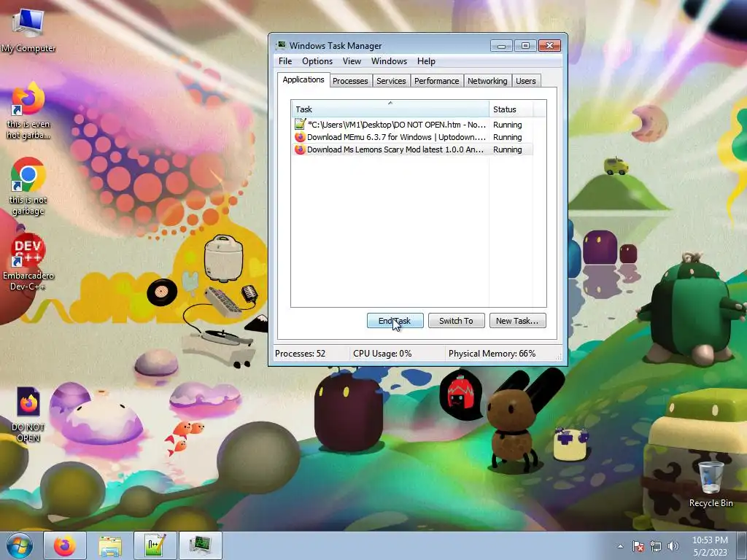The height and width of the screenshot is (560, 747).
Task: Click Running status of the MEmu task
Action: [x=508, y=137]
